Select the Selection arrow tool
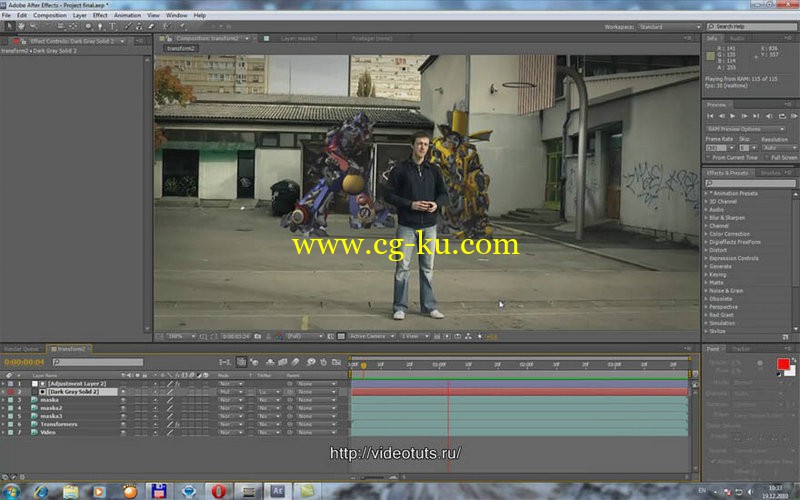Image resolution: width=800 pixels, height=500 pixels. 9,26
